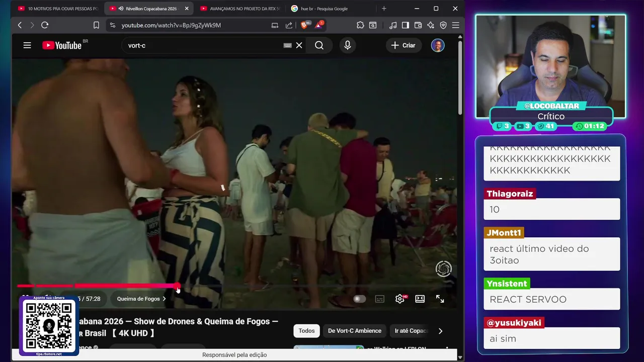Viewport: 644px width, 362px height.
Task: Click the page scrollbar down arrow
Action: click(x=460, y=357)
